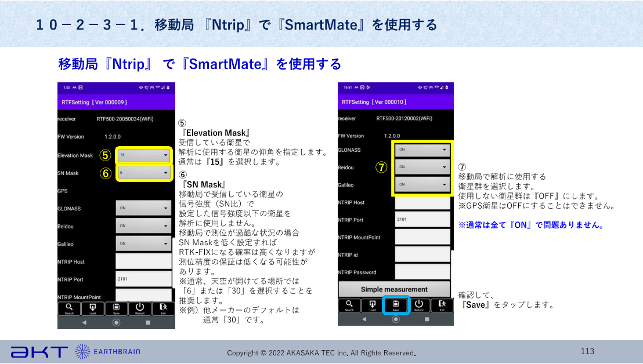Click NTRIP MountPoint field on right phone
The image size is (643, 364).
tap(422, 237)
